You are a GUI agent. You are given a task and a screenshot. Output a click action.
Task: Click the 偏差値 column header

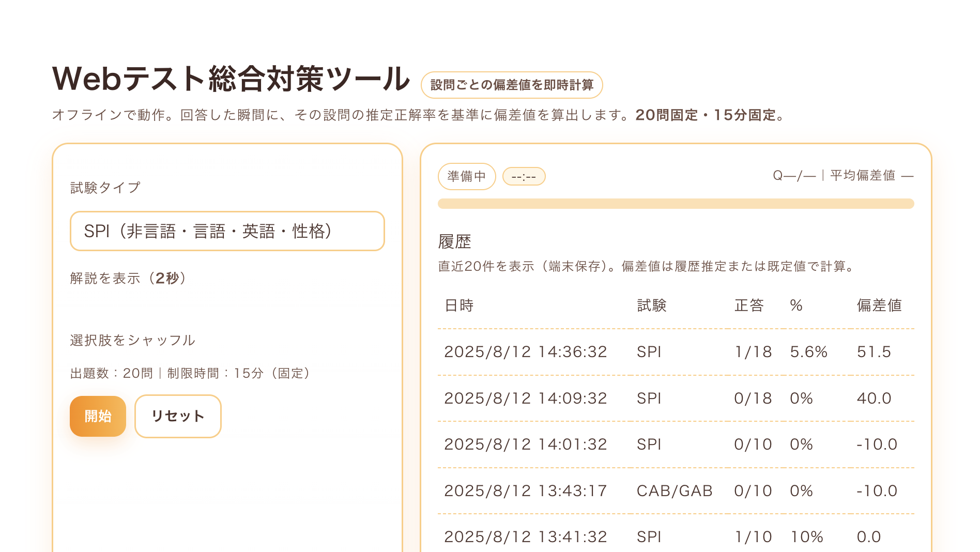[878, 305]
